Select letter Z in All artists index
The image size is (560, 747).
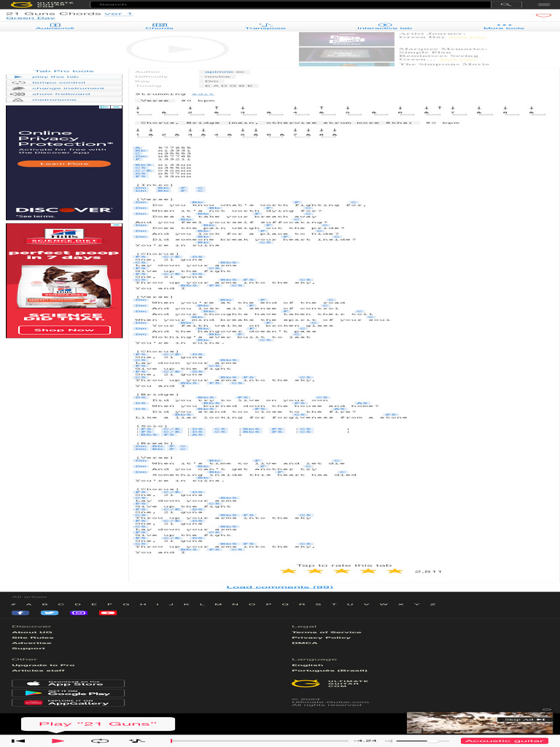432,604
